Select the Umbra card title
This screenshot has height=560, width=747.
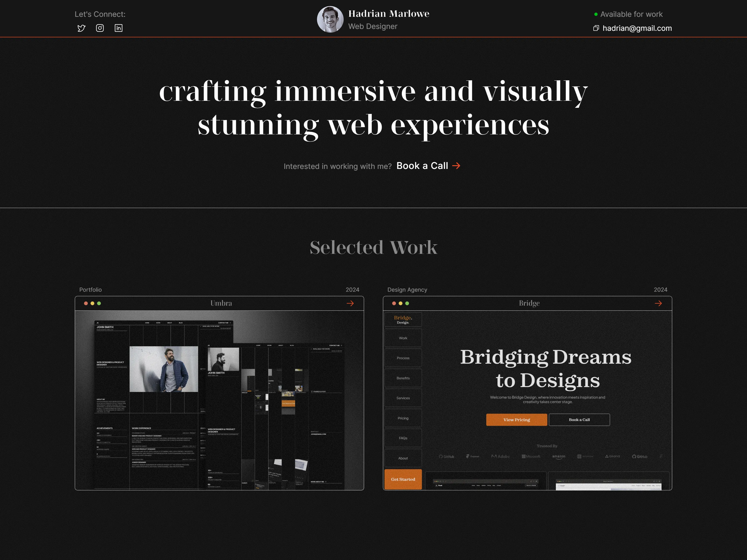221,303
